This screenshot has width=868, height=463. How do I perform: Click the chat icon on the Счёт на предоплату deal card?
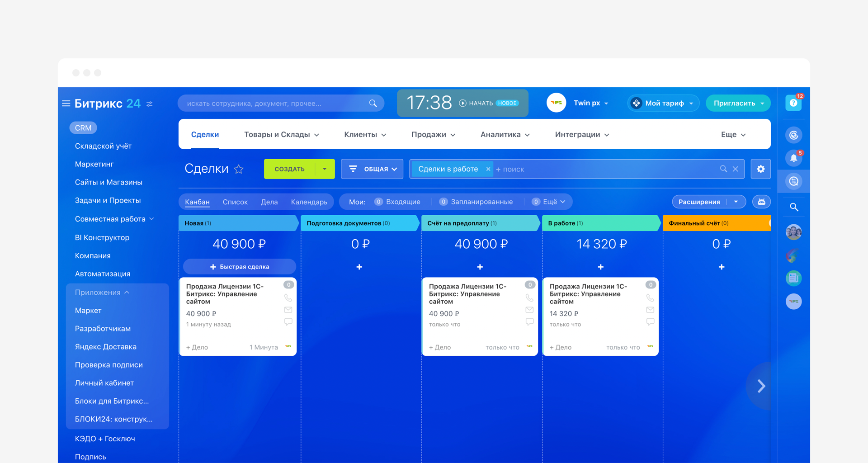[x=529, y=322]
